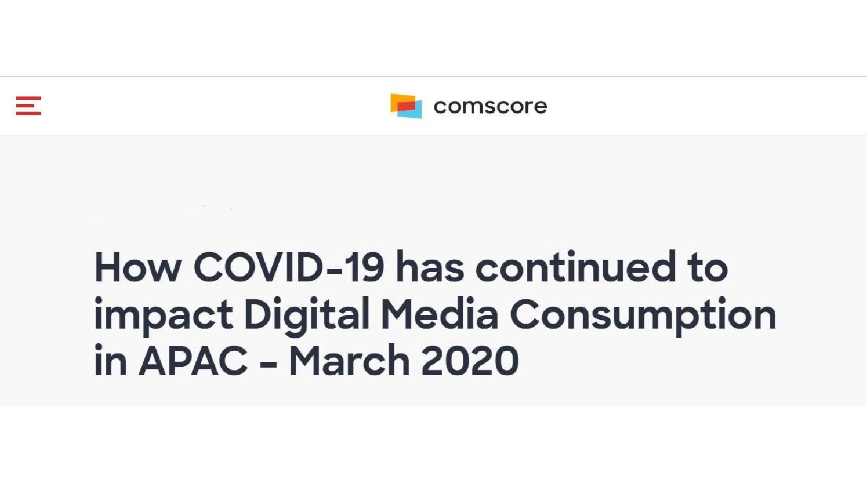Click the word "APAC" in the title
Image resolution: width=868 pixels, height=488 pixels.
click(194, 361)
